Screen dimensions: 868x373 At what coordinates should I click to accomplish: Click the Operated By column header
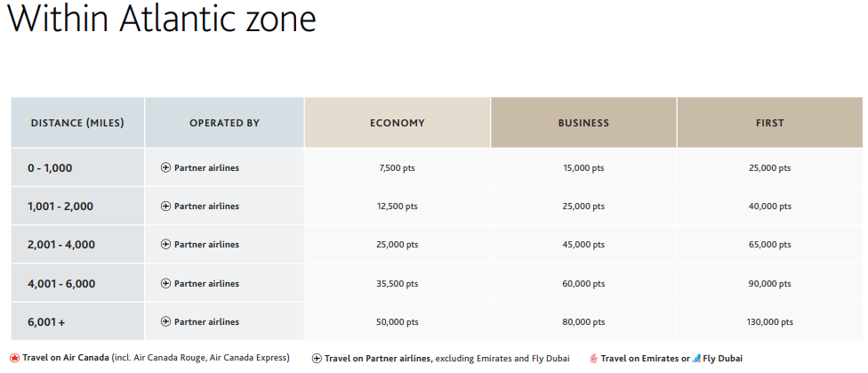point(224,123)
